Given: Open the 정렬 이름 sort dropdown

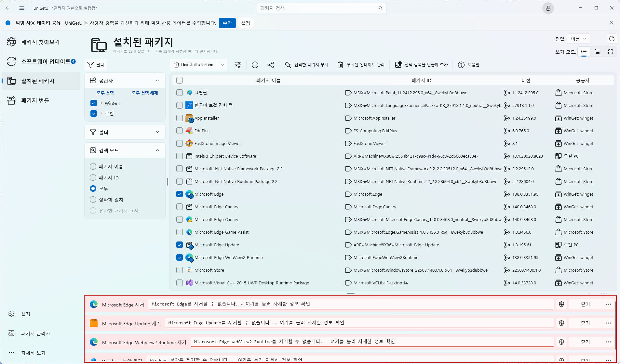Looking at the screenshot, I should pyautogui.click(x=578, y=39).
